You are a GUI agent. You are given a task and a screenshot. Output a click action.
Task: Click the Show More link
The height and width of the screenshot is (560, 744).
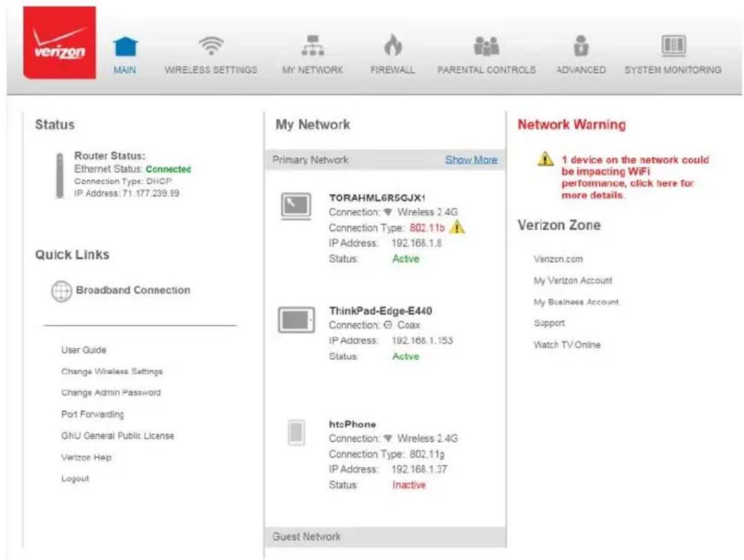(471, 160)
